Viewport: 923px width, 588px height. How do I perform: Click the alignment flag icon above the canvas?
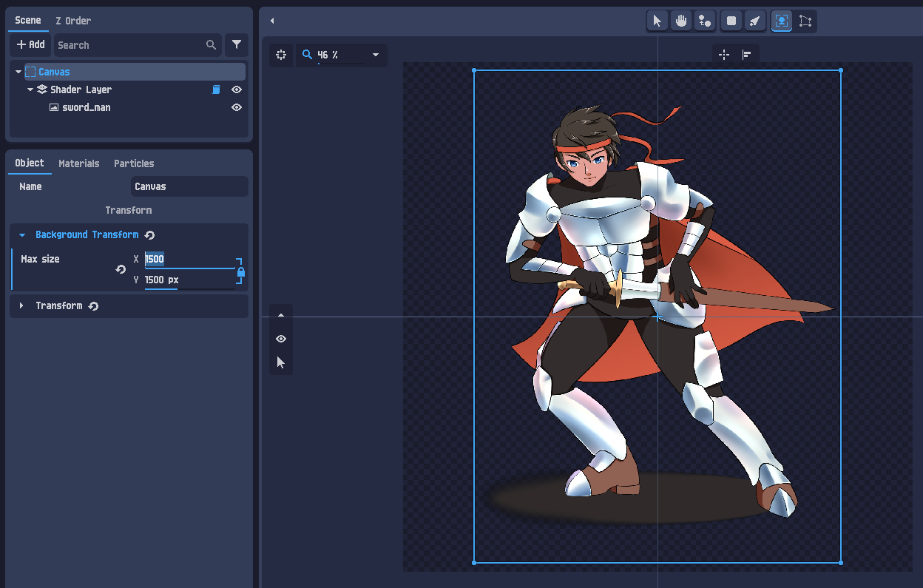point(747,53)
